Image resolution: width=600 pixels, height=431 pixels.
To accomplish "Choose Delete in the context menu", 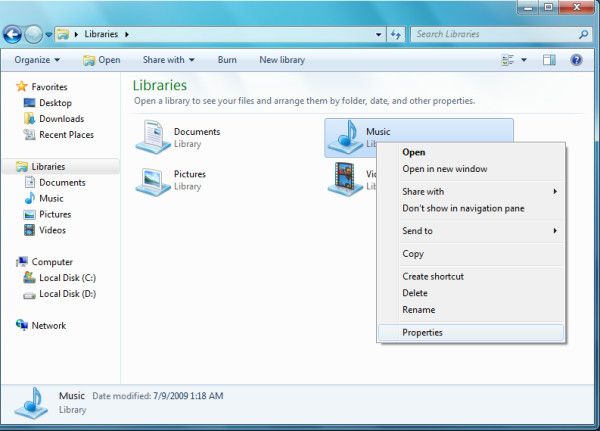I will click(471, 293).
